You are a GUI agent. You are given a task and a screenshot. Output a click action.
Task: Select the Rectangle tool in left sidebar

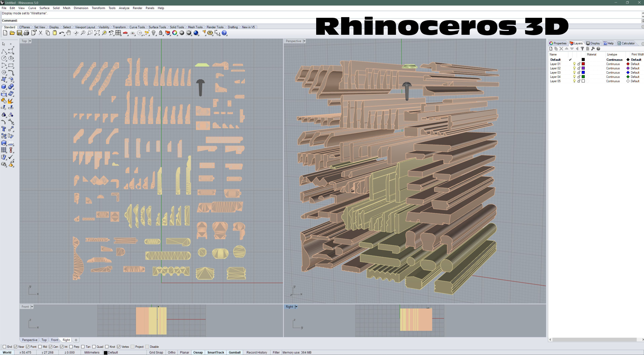pos(11,66)
